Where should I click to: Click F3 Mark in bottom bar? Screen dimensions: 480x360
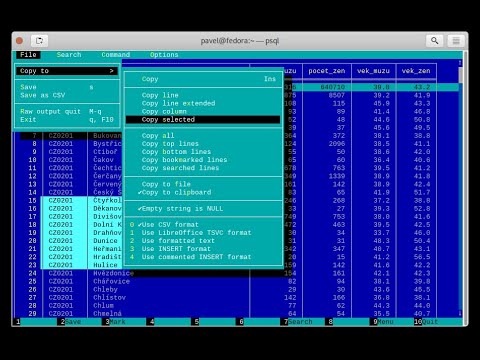(114, 322)
